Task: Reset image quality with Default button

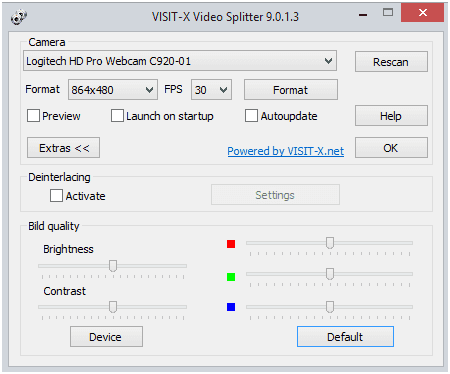Action: click(345, 337)
